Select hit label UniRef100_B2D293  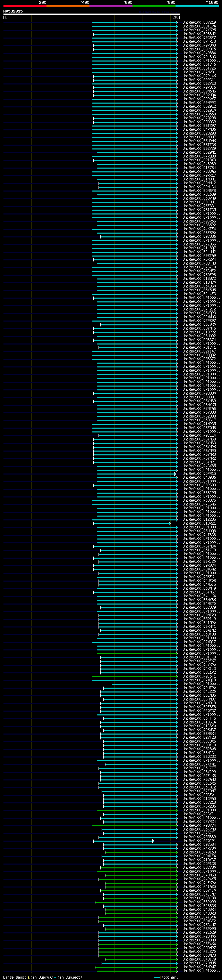(199, 133)
